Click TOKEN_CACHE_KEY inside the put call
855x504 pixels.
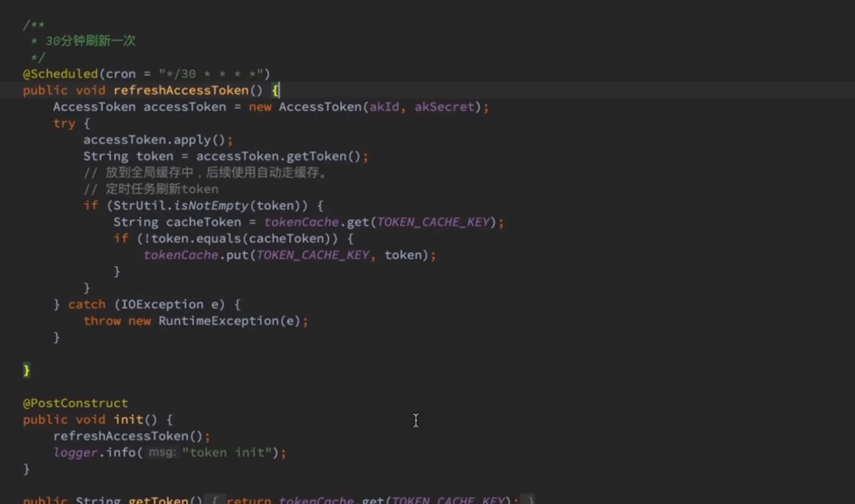313,255
